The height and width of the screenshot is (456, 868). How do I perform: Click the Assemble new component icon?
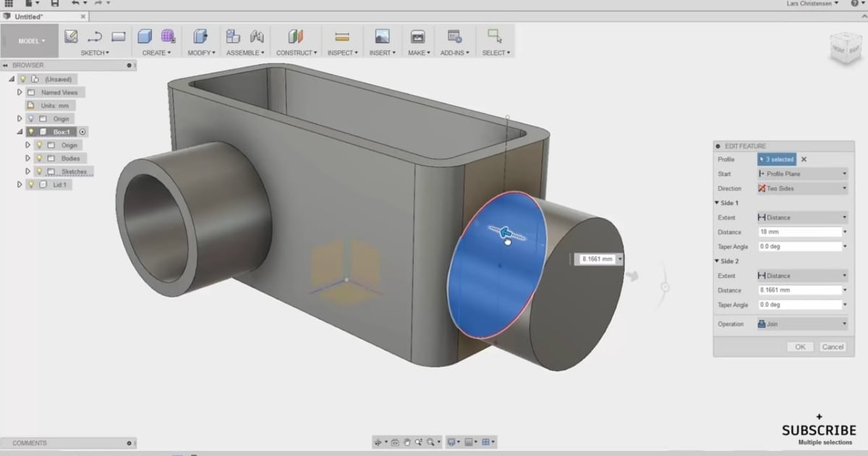coord(231,35)
